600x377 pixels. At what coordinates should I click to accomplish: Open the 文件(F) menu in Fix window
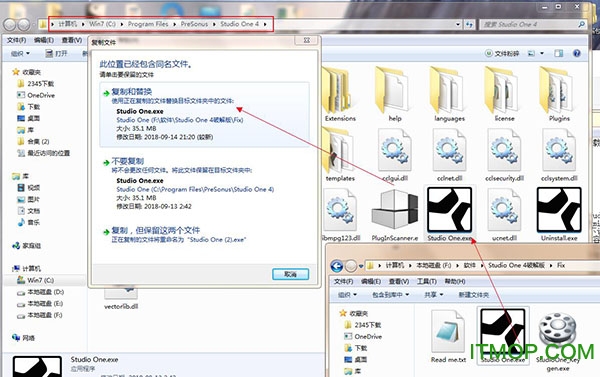343,282
